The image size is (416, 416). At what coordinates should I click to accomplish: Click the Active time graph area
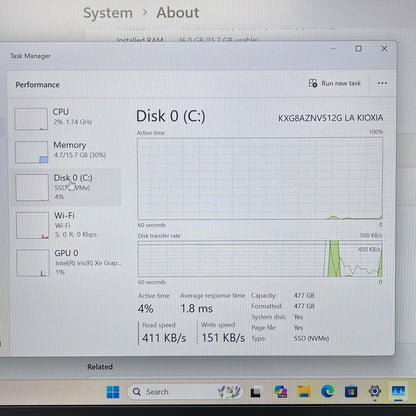(260, 179)
